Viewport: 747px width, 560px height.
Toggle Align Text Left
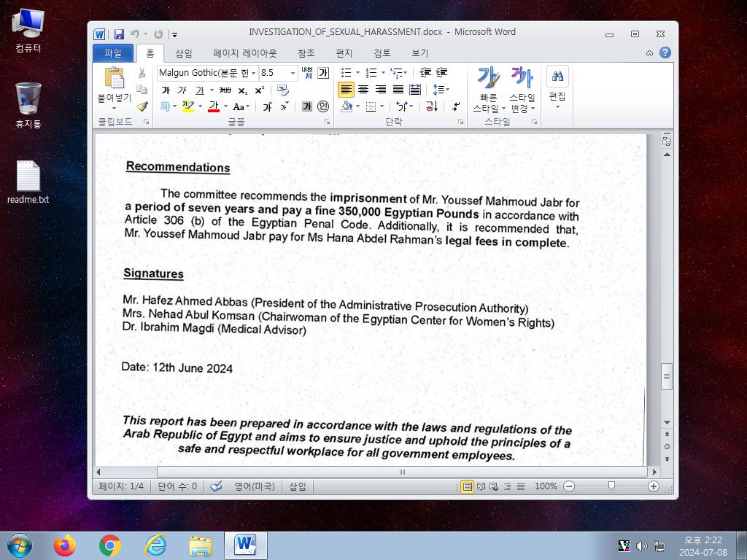coord(346,90)
